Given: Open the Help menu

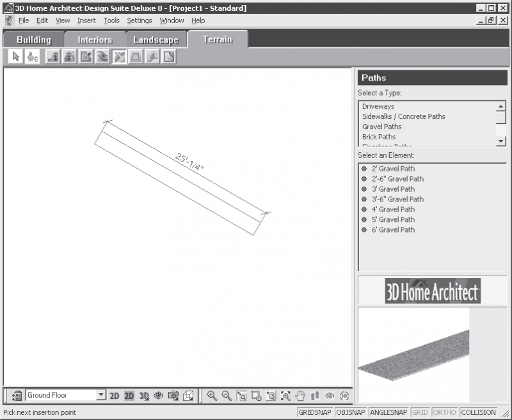Looking at the screenshot, I should coord(198,20).
